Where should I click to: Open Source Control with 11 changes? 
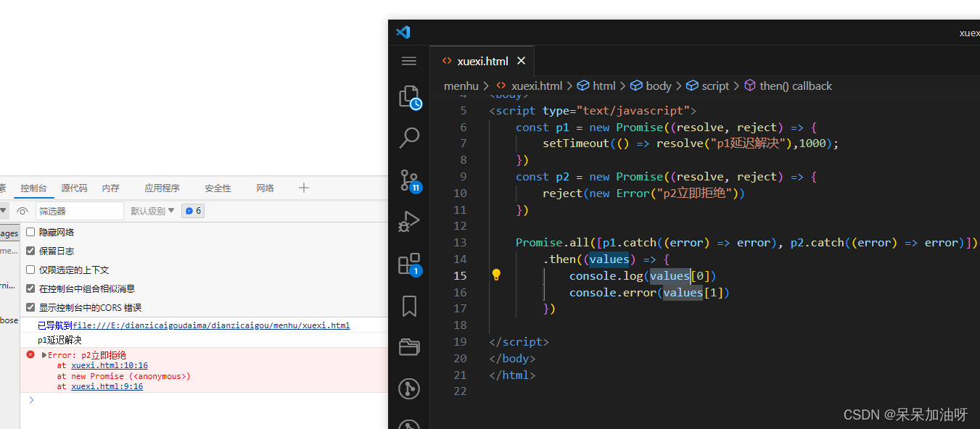pyautogui.click(x=410, y=180)
